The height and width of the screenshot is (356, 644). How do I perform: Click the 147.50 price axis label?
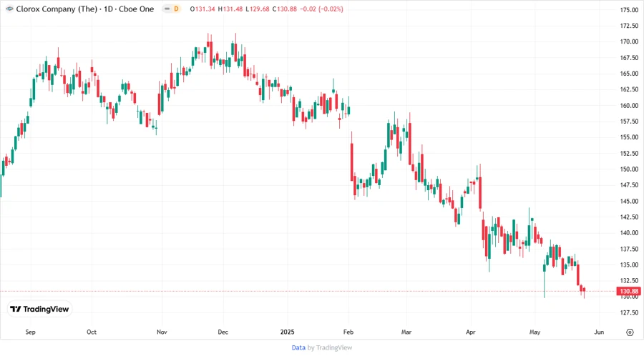pyautogui.click(x=629, y=185)
